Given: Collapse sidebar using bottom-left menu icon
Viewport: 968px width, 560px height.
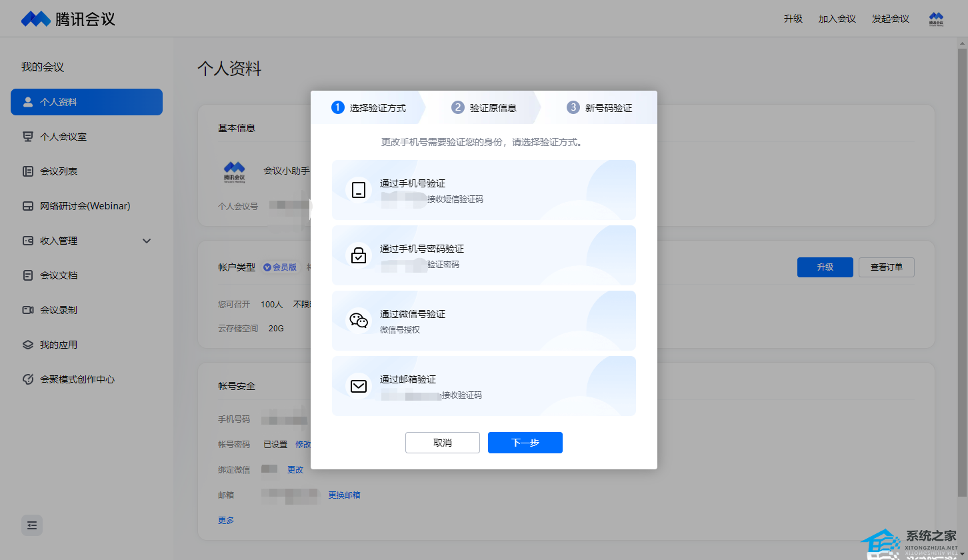Looking at the screenshot, I should (32, 525).
